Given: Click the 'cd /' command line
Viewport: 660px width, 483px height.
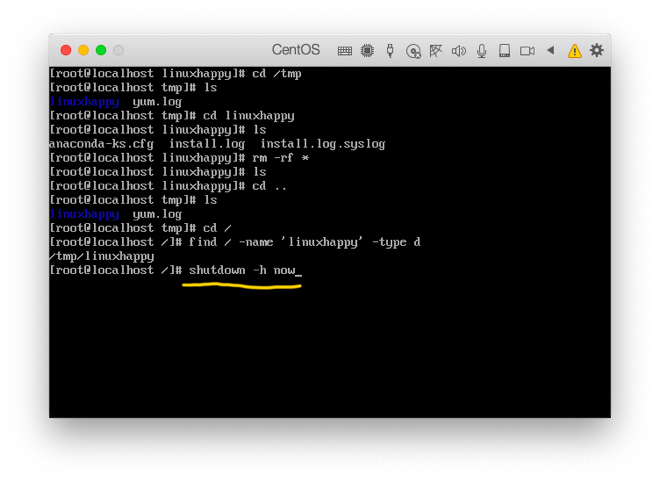Looking at the screenshot, I should (141, 228).
